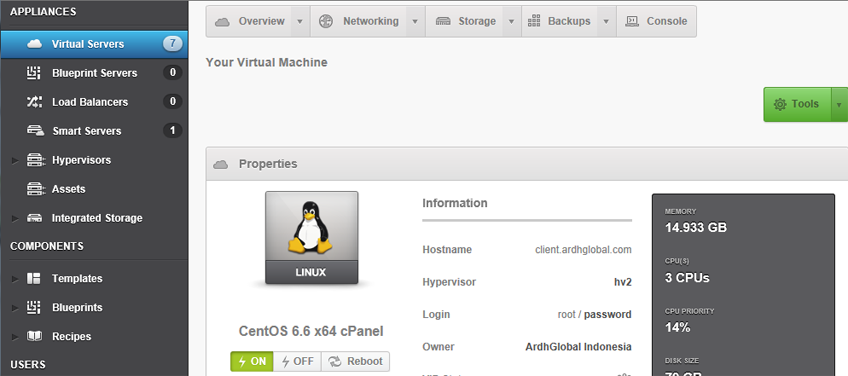
Task: Click the Console terminal icon
Action: [631, 21]
